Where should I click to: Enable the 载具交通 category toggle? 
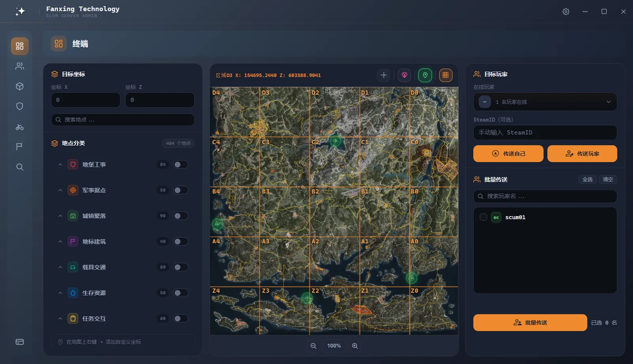click(180, 267)
